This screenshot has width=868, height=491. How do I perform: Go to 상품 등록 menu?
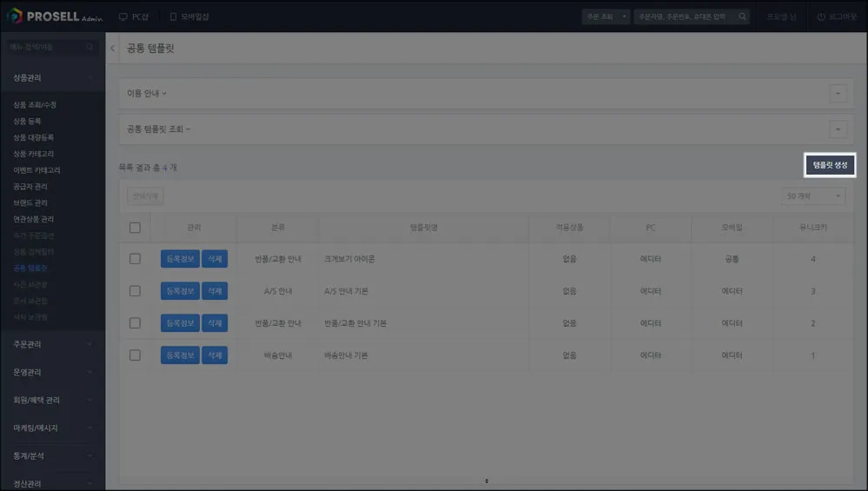point(27,121)
